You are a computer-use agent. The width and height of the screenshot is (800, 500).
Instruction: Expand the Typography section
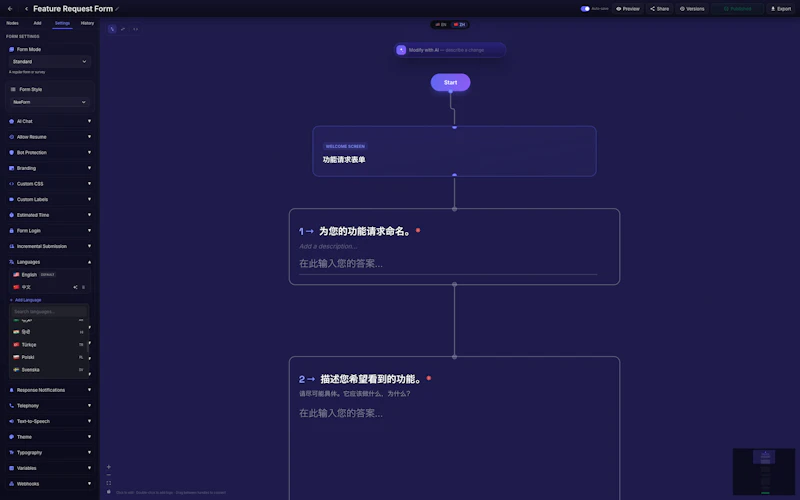tap(49, 453)
